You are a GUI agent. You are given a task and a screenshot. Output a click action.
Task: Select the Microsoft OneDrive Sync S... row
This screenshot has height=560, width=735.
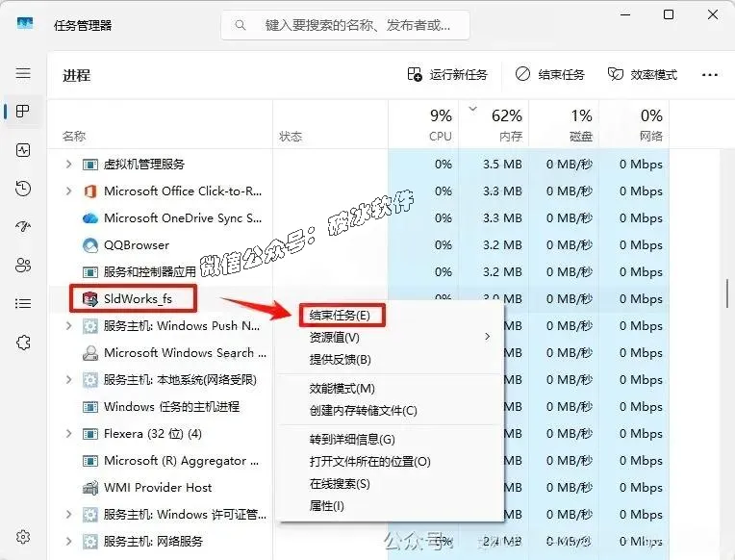point(183,218)
